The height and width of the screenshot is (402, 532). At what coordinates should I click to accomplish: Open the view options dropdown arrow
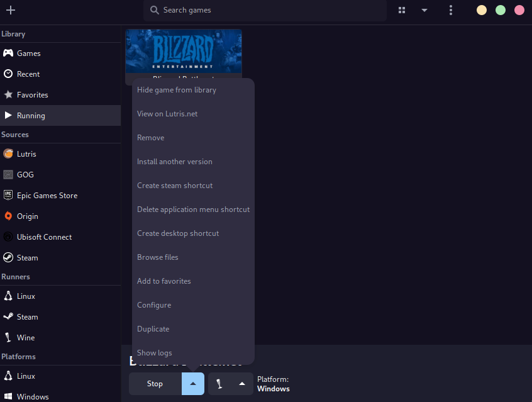424,10
